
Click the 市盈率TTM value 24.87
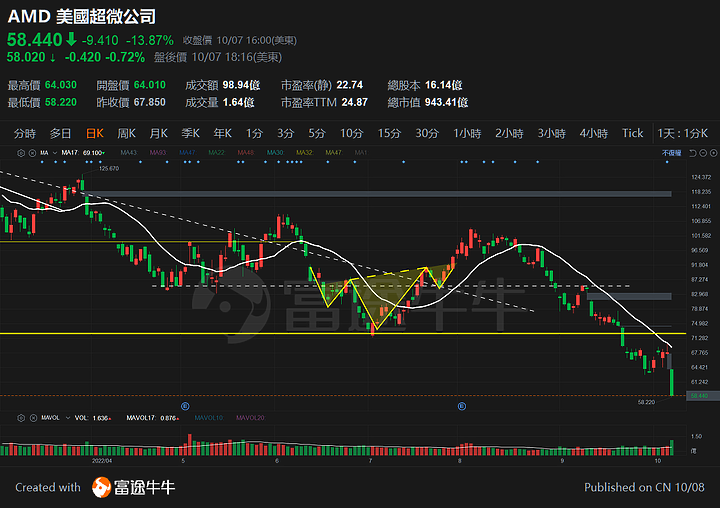tap(354, 102)
